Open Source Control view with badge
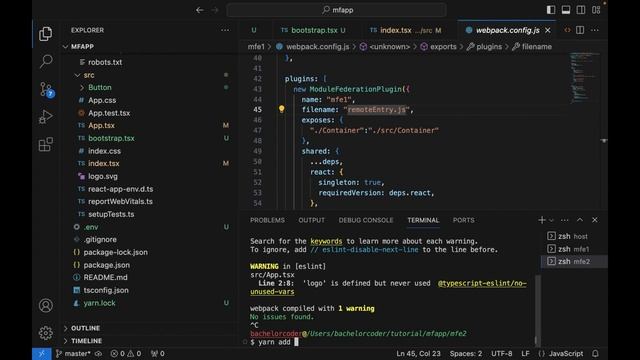Viewport: 640px width, 360px height. coord(46,89)
